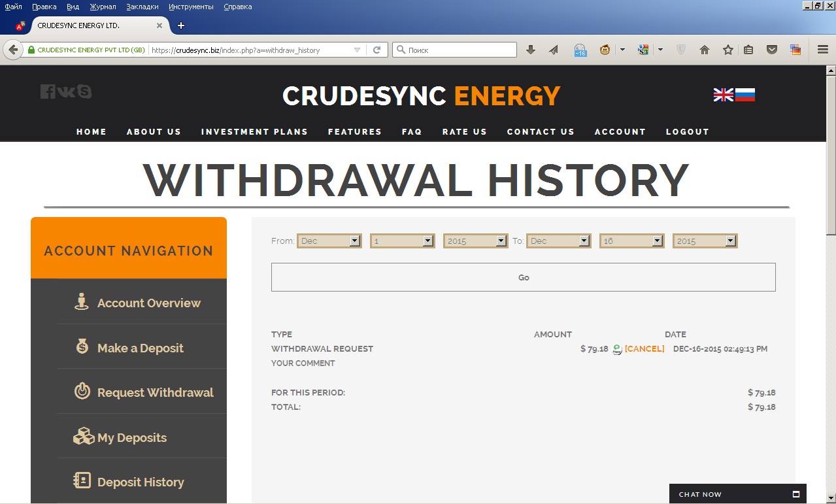Open the To month dropdown

(x=559, y=241)
